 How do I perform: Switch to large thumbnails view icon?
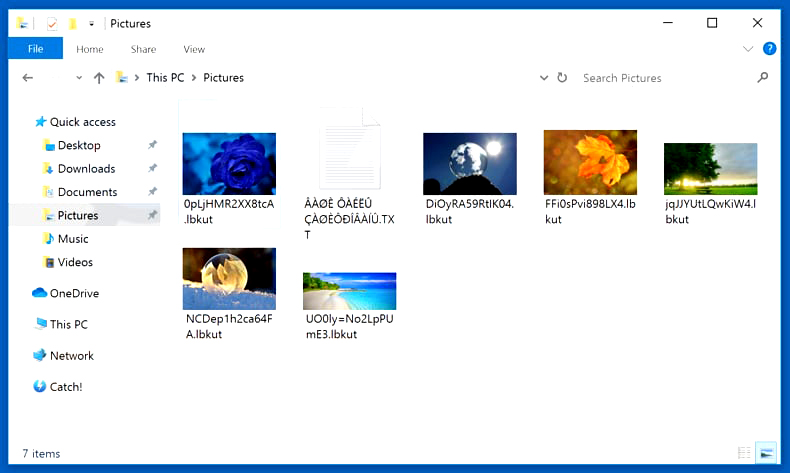[x=766, y=453]
